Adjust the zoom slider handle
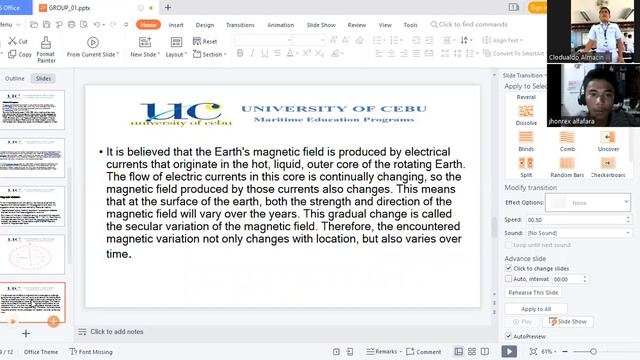Viewport: 640px width, 360px height. pos(593,351)
